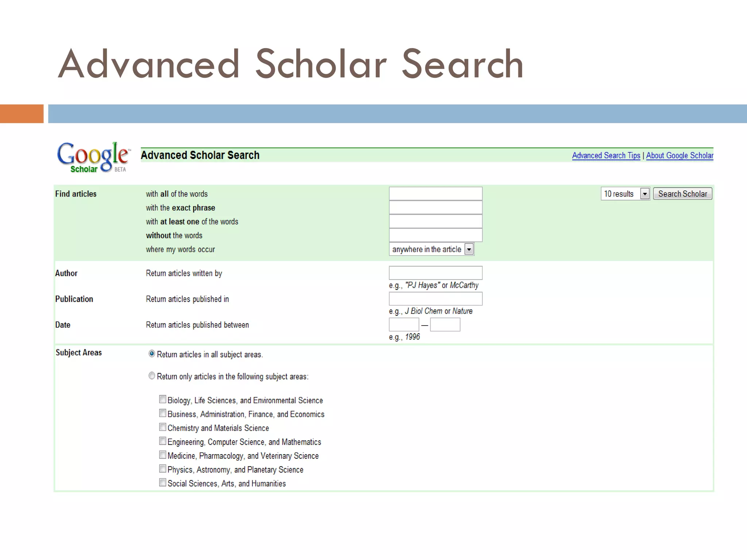This screenshot has height=560, width=747.
Task: Check Medicine, Pharmacology, and Veterinary Science
Action: pos(163,455)
